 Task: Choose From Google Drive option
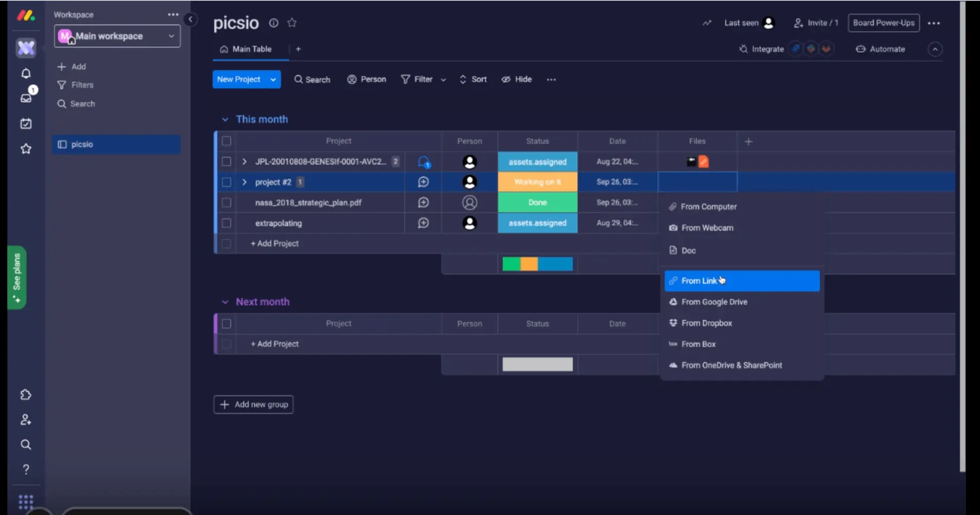coord(742,302)
